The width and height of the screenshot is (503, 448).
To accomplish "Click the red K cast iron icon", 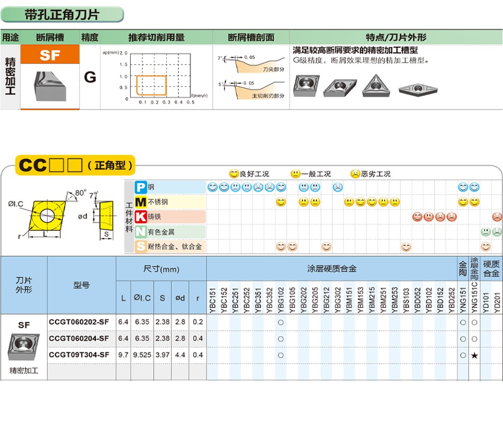I will pyautogui.click(x=140, y=217).
